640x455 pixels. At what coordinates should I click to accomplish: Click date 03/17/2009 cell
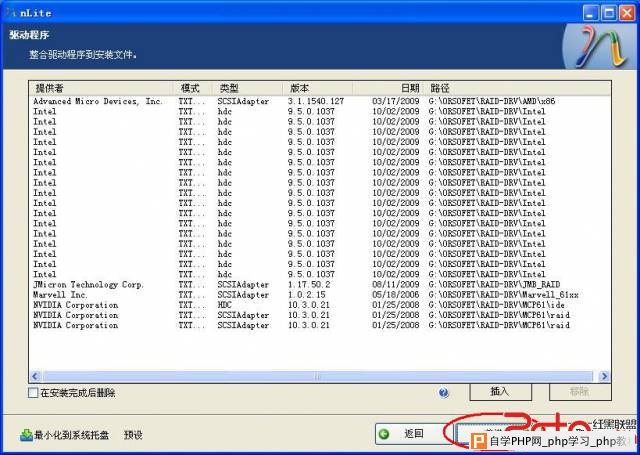point(396,101)
